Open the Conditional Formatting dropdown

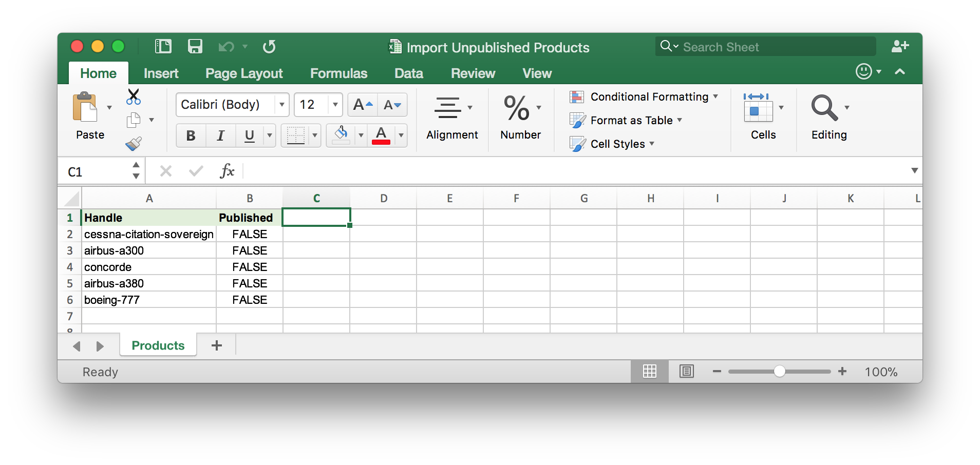(644, 97)
